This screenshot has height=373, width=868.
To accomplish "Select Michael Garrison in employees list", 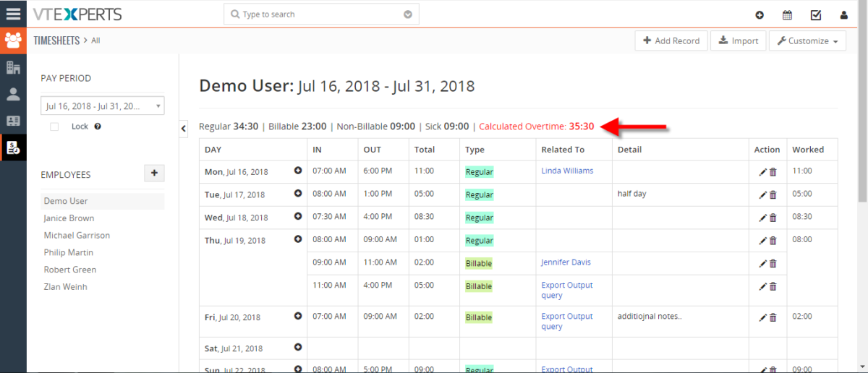I will 77,236.
